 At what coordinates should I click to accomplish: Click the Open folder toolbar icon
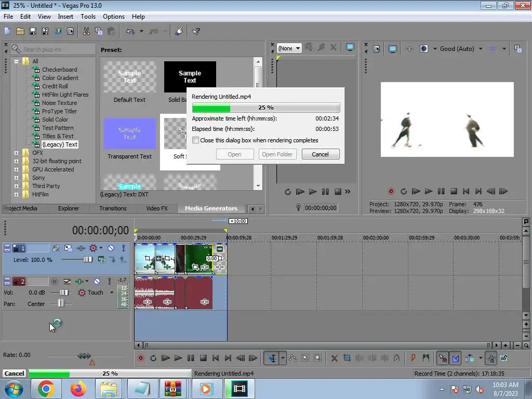point(20,31)
